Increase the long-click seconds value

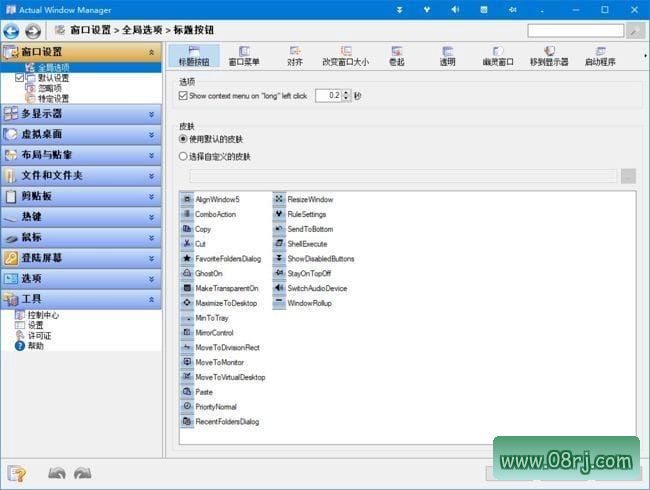347,93
